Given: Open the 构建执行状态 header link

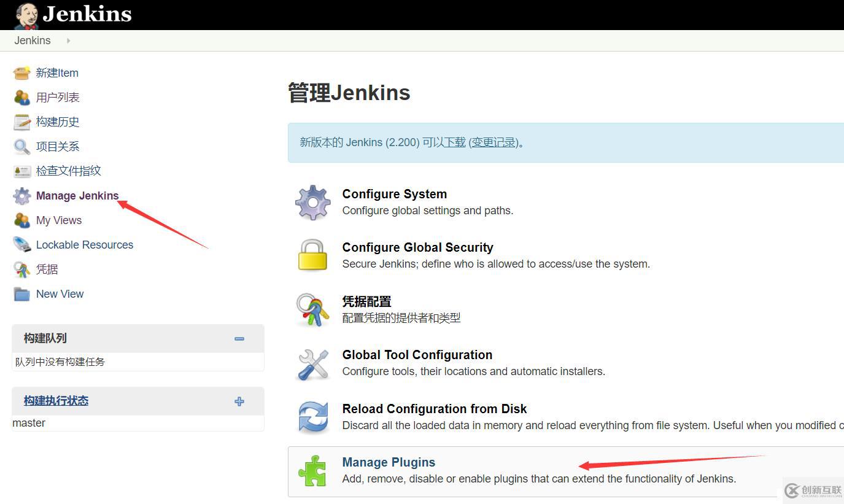Looking at the screenshot, I should click(56, 401).
